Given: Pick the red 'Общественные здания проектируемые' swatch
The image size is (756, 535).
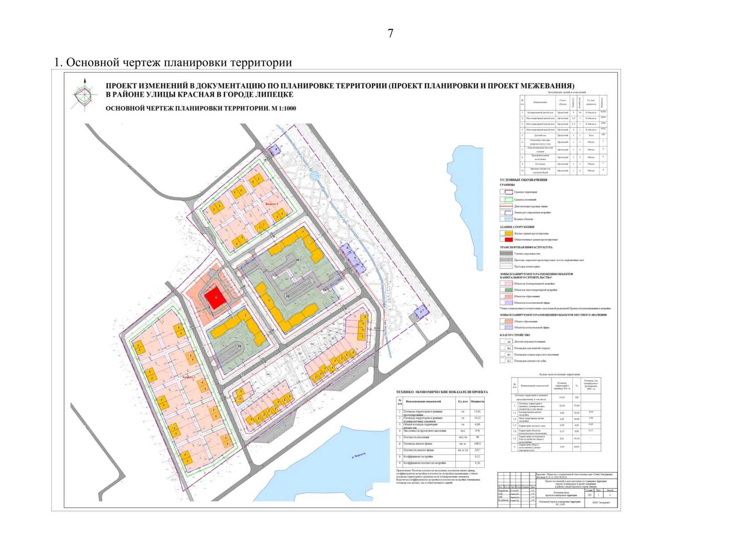Looking at the screenshot, I should 506,239.
